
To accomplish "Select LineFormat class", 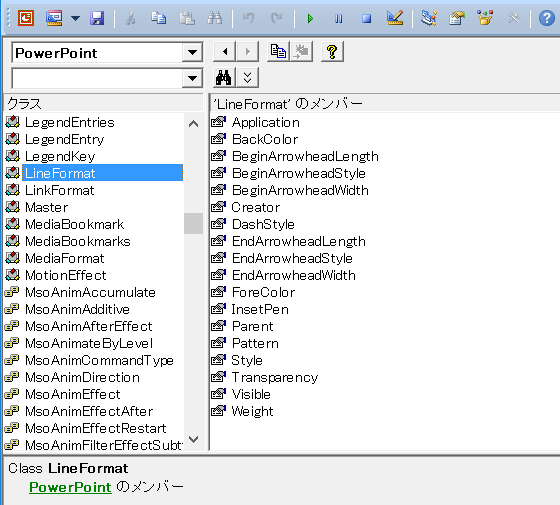I will click(x=102, y=173).
